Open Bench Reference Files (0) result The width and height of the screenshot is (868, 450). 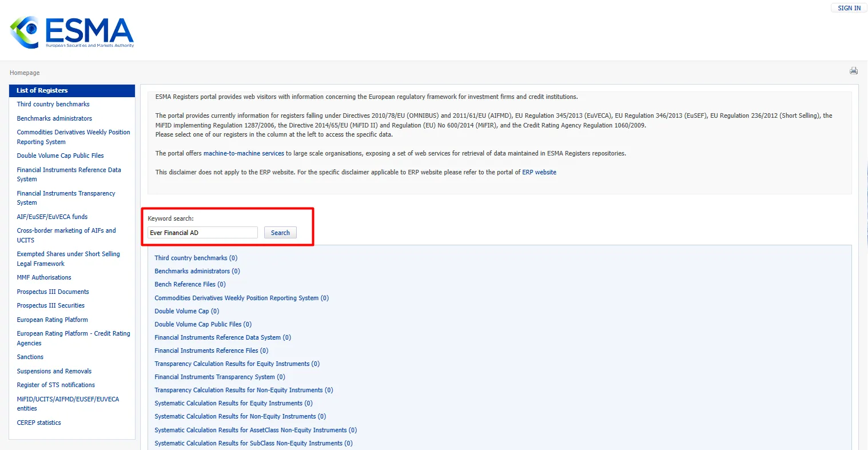pos(190,284)
